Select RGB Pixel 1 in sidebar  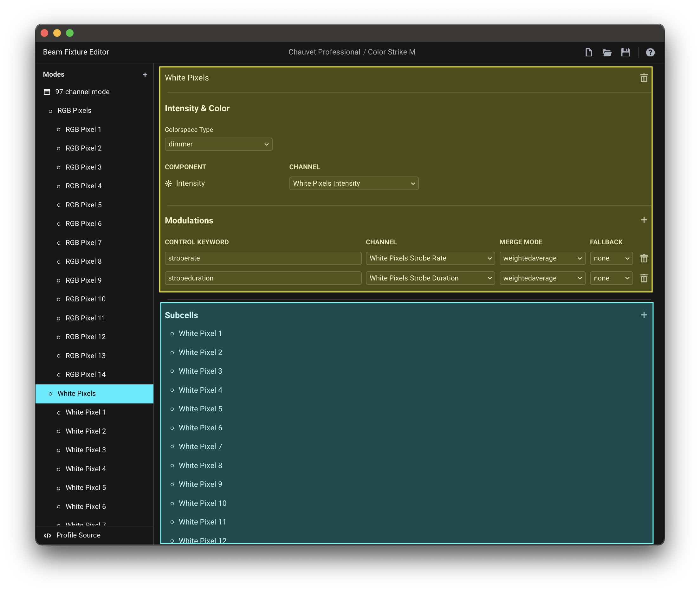95,130
